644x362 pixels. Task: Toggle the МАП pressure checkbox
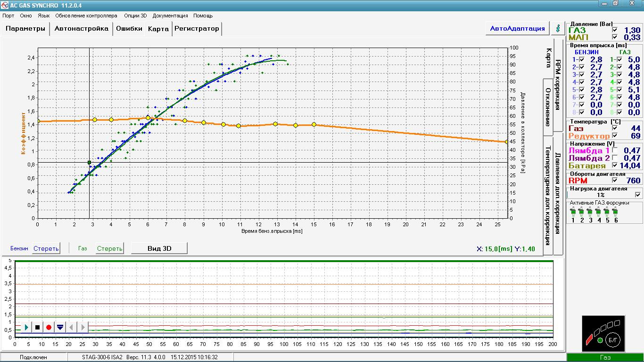tap(614, 37)
